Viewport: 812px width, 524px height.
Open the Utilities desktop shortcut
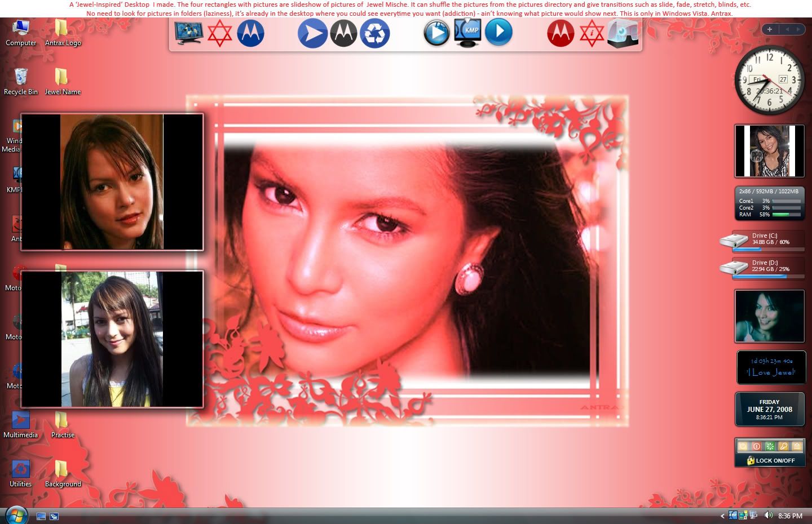[21, 474]
